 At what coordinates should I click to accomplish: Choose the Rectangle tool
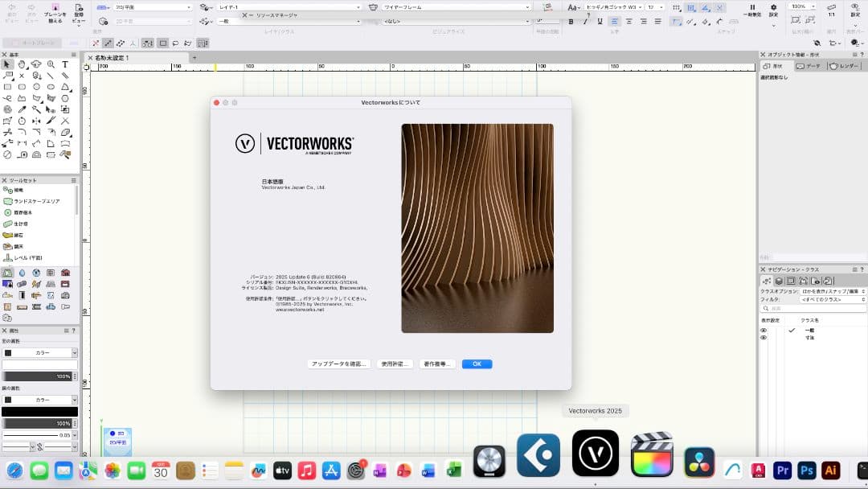pos(6,86)
